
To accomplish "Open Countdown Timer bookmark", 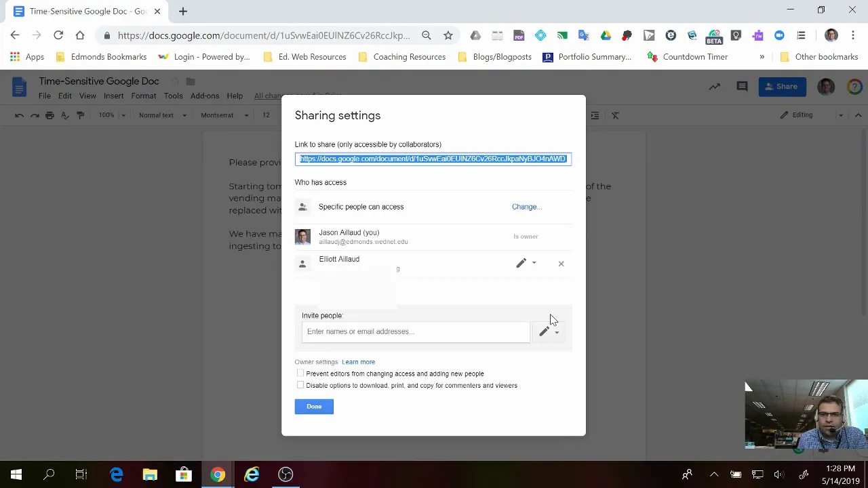I will click(x=688, y=57).
